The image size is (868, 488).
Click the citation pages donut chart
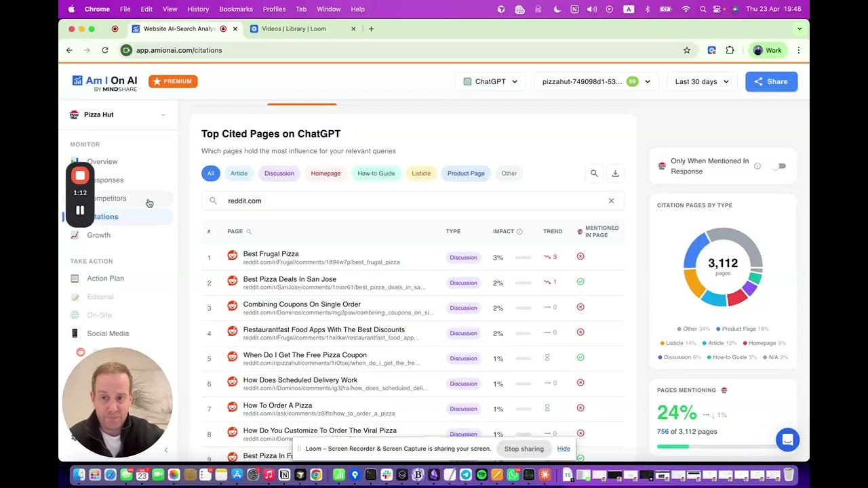click(723, 267)
